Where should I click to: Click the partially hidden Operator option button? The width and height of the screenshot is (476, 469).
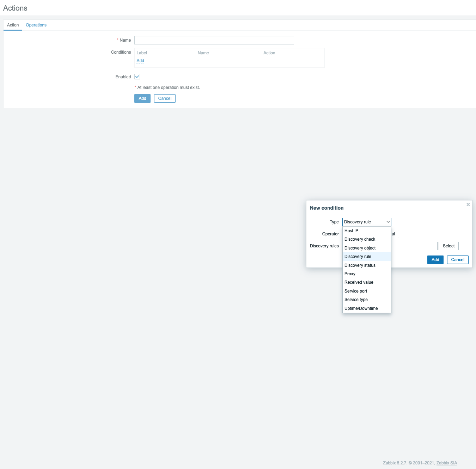395,234
